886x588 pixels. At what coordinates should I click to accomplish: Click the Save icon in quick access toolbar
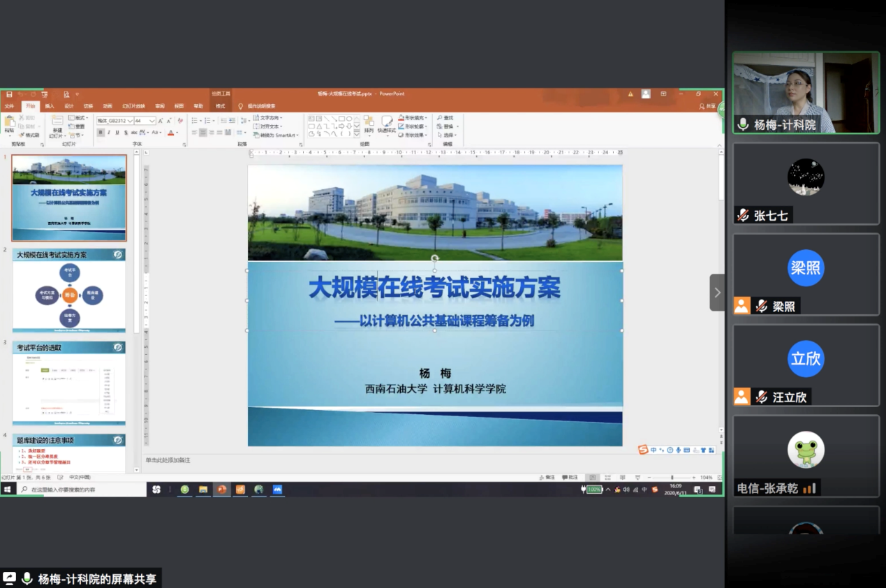[9, 94]
